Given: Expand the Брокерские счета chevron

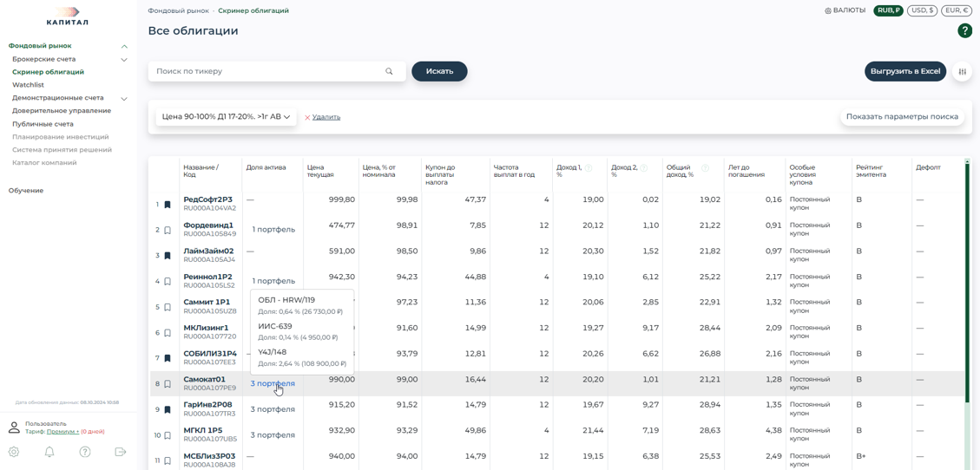Looking at the screenshot, I should pyautogui.click(x=124, y=59).
